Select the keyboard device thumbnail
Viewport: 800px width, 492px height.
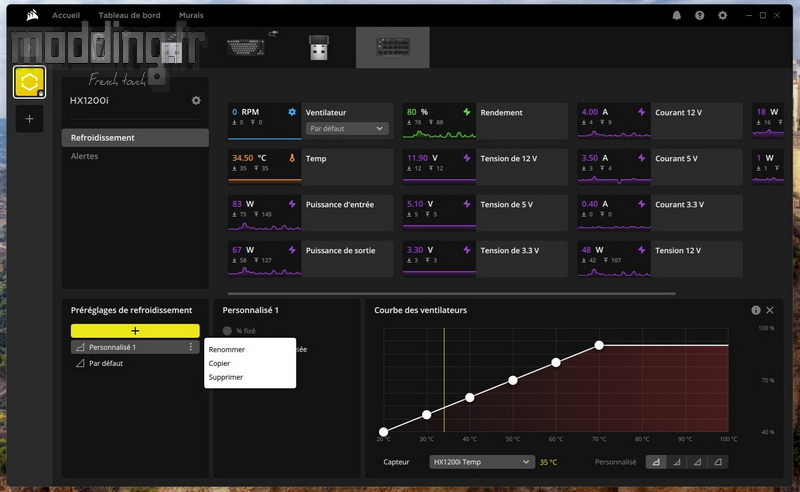click(245, 47)
